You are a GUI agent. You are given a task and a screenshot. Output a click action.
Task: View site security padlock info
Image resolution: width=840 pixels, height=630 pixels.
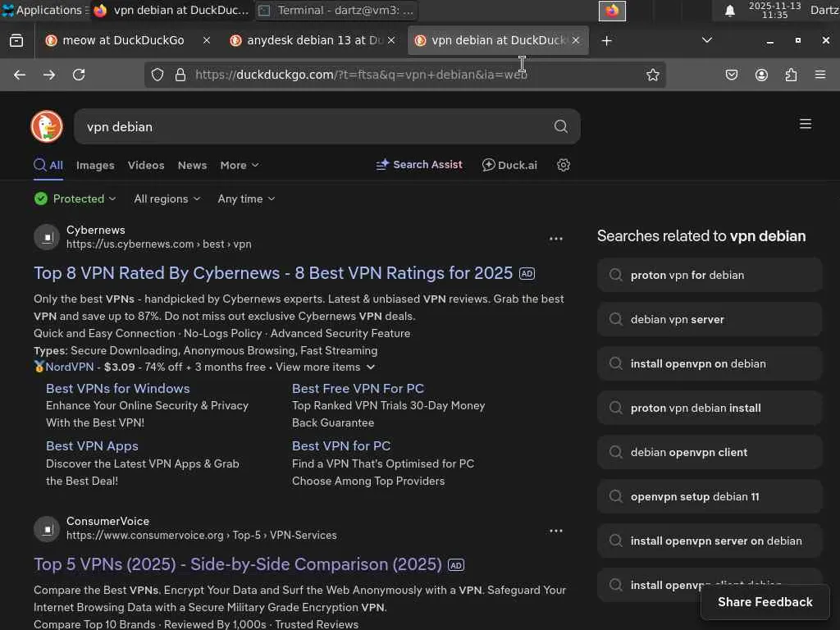[x=180, y=75]
